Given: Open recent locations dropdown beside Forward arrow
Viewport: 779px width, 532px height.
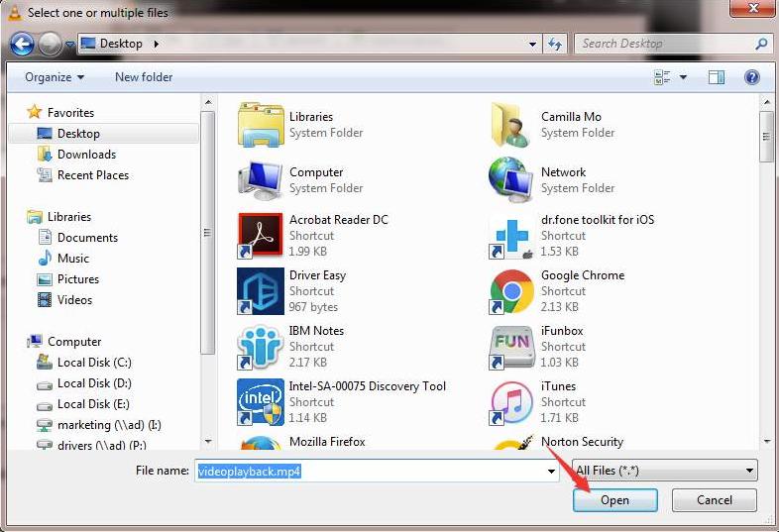Looking at the screenshot, I should tap(70, 45).
